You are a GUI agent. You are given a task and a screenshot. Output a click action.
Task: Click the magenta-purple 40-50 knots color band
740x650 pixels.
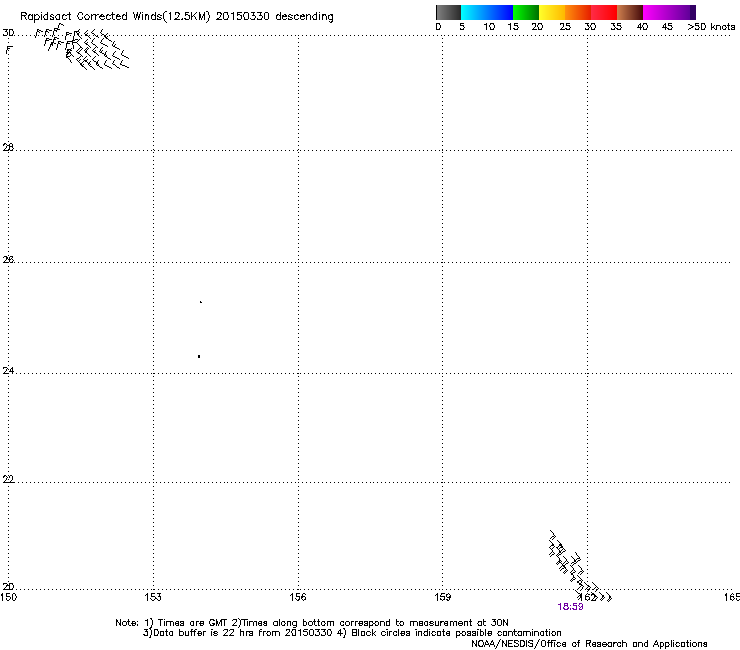(669, 12)
